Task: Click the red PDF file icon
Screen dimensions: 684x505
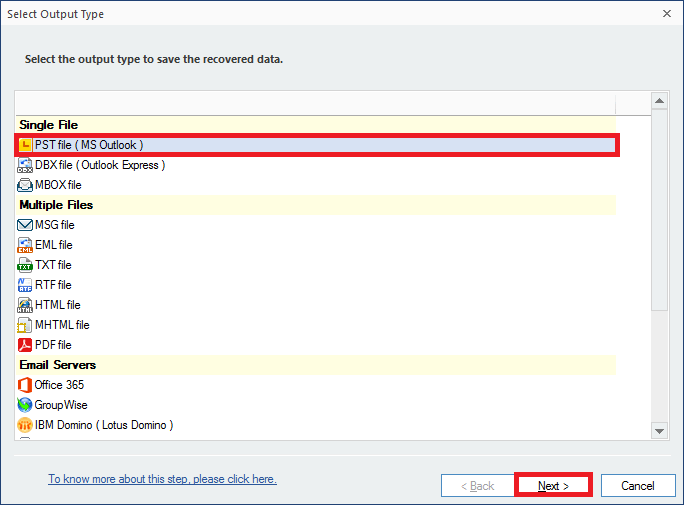Action: [x=25, y=345]
